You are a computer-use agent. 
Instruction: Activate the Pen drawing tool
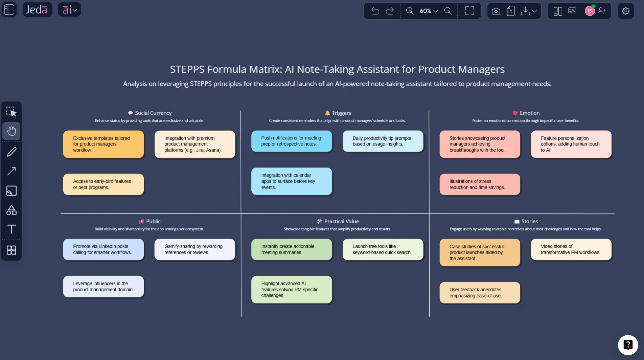[11, 152]
